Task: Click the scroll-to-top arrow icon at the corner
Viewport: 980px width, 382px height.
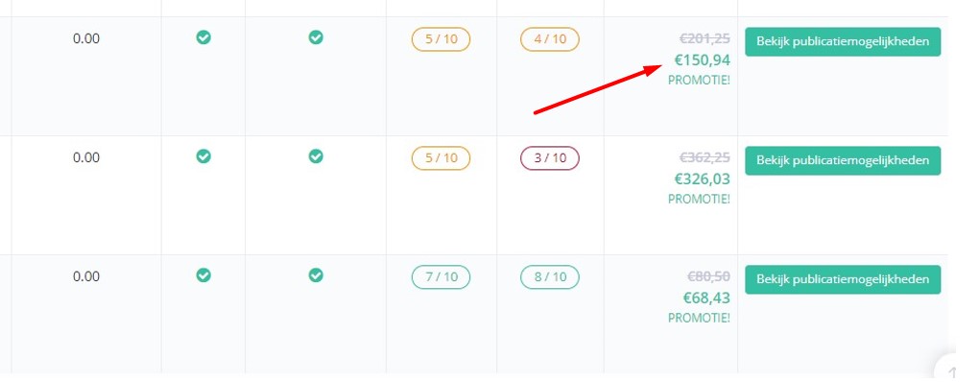Action: coord(952,370)
